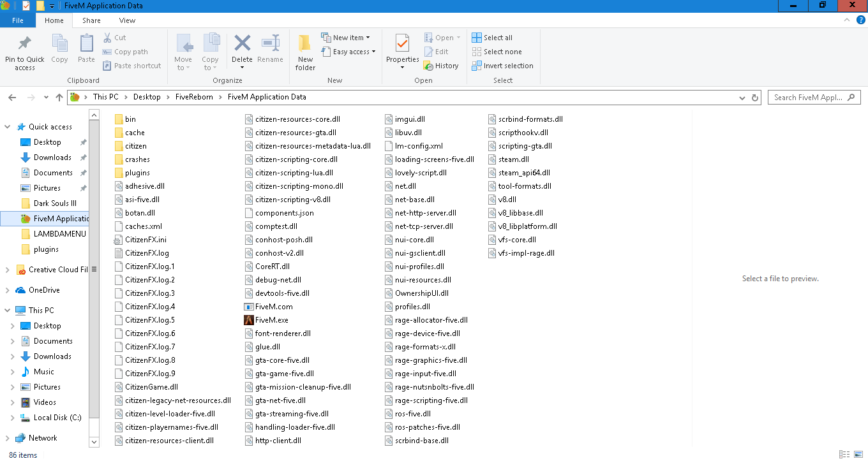Click the Edit button in ribbon
Viewport: 868px width, 461px height.
coord(436,52)
